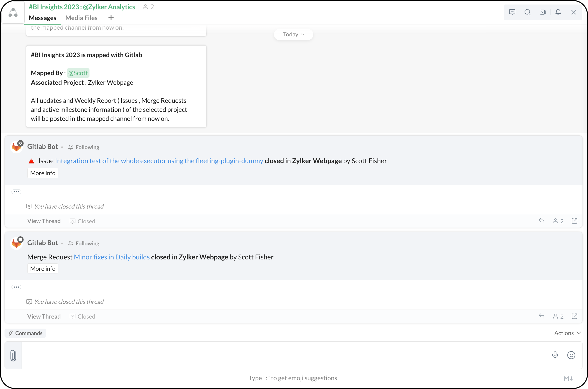Open first thread in new window
Image resolution: width=588 pixels, height=389 pixels.
click(574, 221)
